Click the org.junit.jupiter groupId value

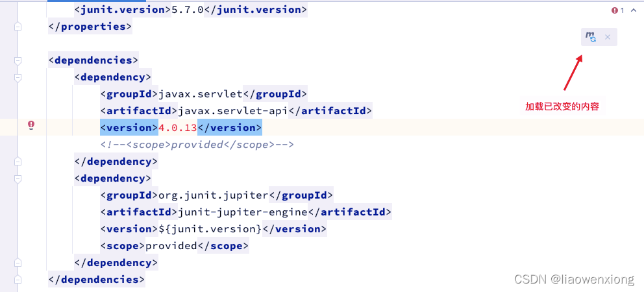(214, 195)
